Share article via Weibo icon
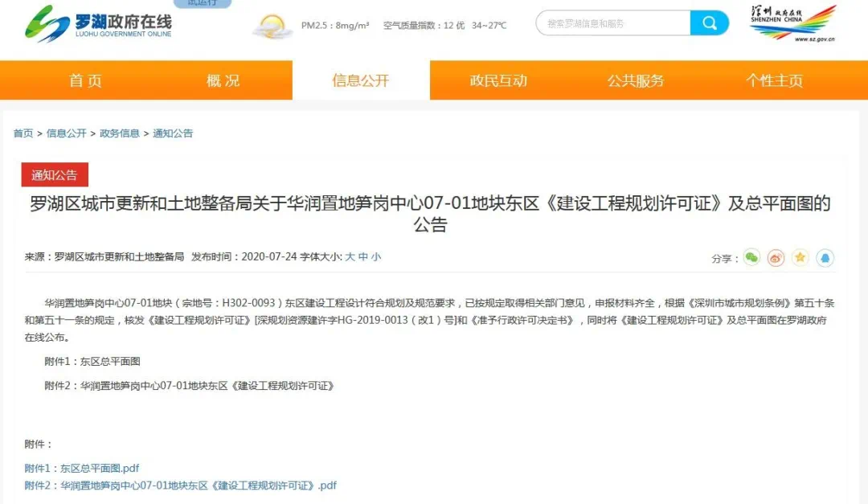This screenshot has width=868, height=504. pyautogui.click(x=776, y=257)
